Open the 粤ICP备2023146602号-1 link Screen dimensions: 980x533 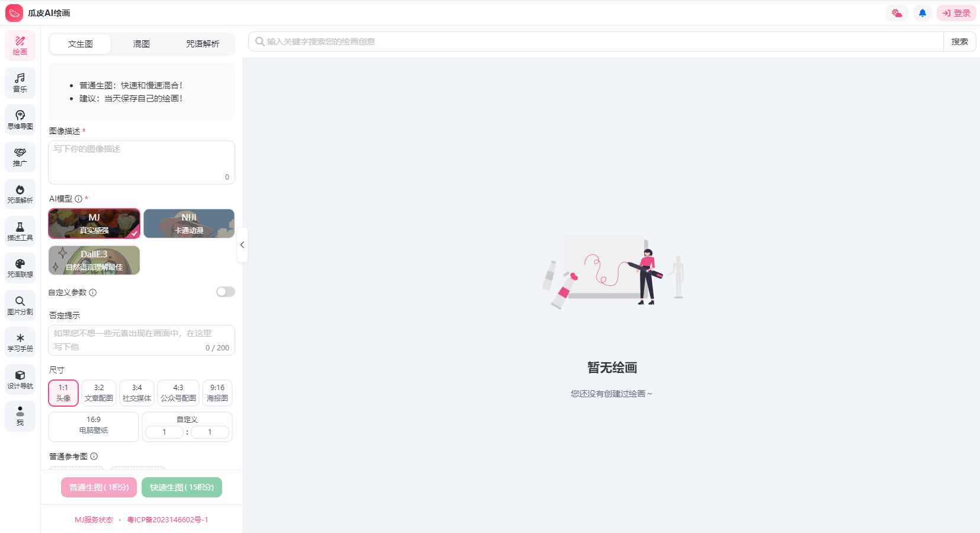[168, 520]
